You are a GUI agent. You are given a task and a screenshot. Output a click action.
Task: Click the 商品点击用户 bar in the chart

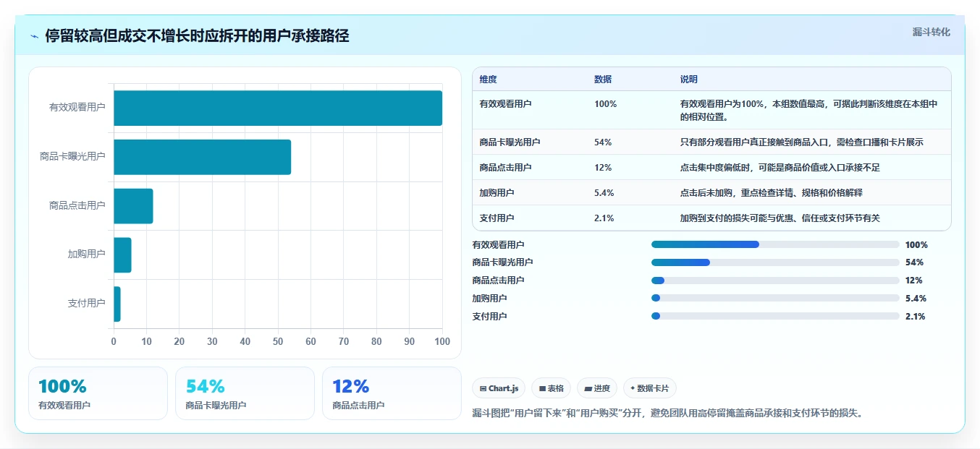(x=133, y=206)
